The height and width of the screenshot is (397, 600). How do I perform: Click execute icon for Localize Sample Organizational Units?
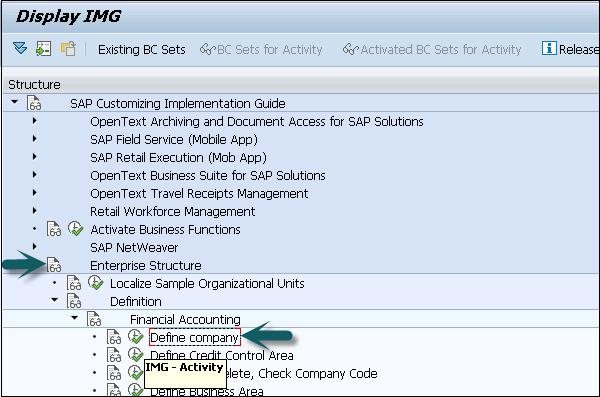coord(96,283)
